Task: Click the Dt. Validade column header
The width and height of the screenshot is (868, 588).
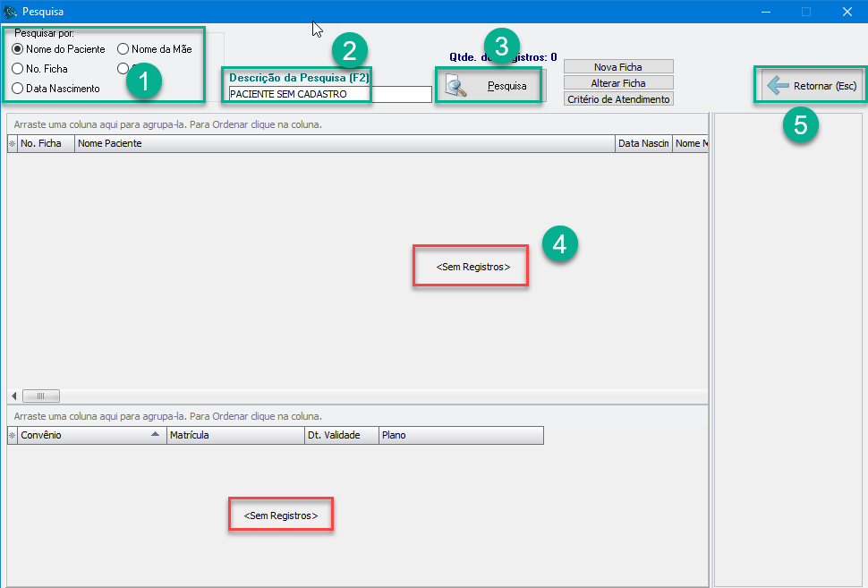Action: [341, 435]
